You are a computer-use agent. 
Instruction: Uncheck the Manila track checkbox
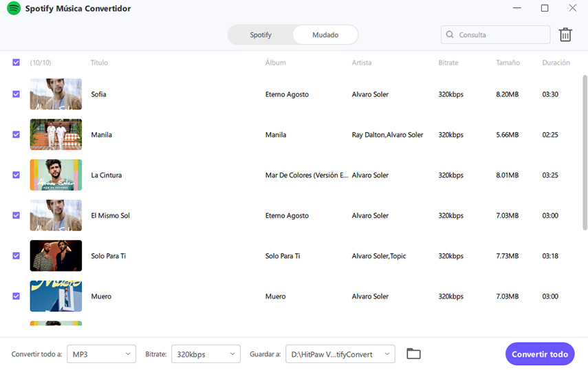coord(16,135)
